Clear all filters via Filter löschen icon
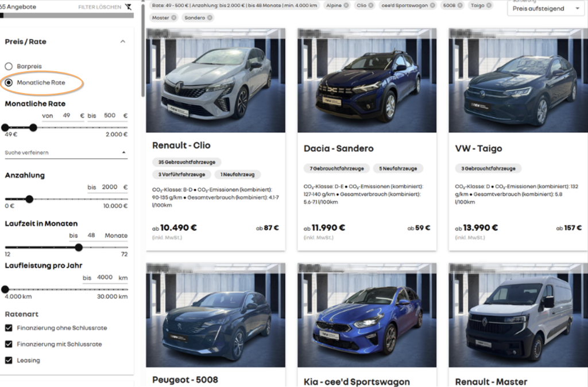 [129, 7]
